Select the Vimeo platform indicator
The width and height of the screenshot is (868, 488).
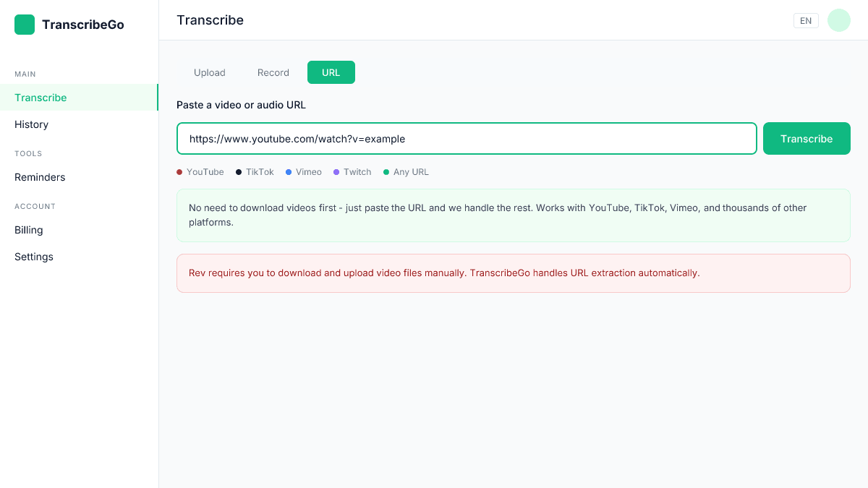303,172
